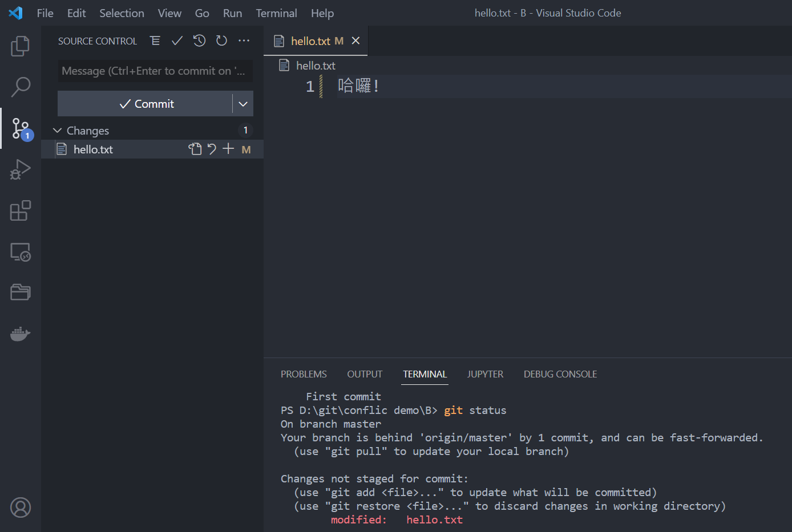The width and height of the screenshot is (792, 532).
Task: Switch to the OUTPUT panel tab
Action: [365, 374]
